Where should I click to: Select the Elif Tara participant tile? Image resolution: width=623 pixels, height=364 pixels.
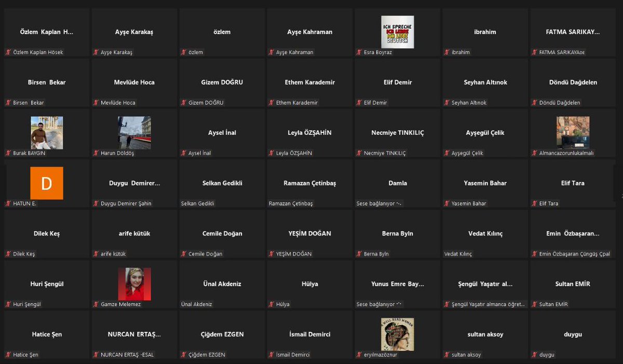(573, 183)
